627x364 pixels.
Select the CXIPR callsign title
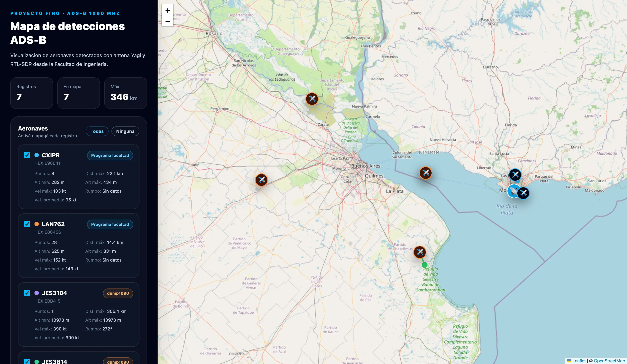[51, 155]
